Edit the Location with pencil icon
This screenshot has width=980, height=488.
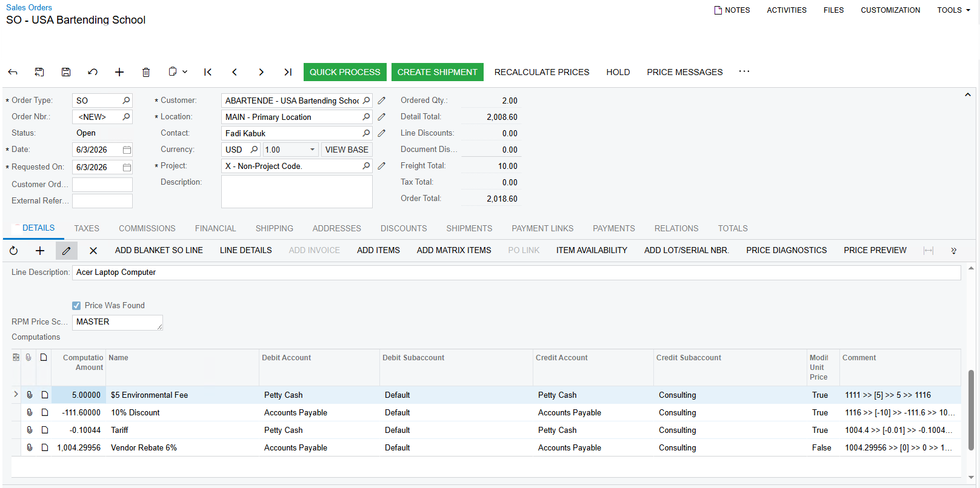click(382, 117)
